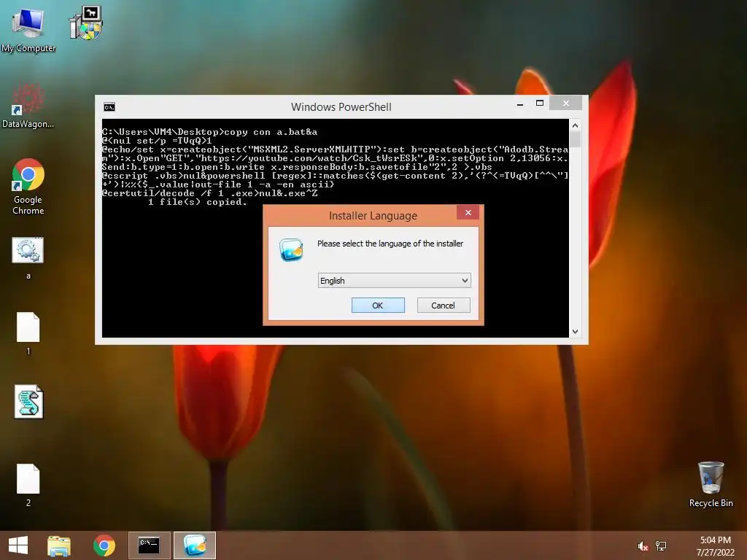This screenshot has height=560, width=747.
Task: Maximize the Windows PowerShell window
Action: (540, 104)
